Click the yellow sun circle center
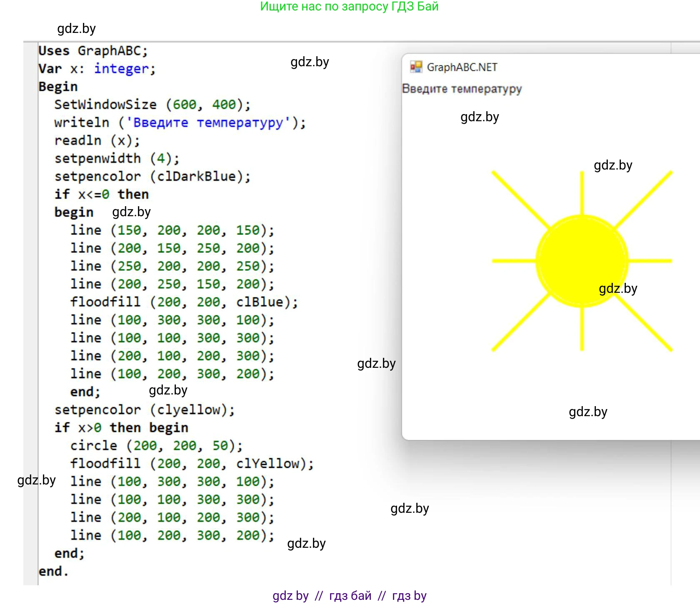 582,261
